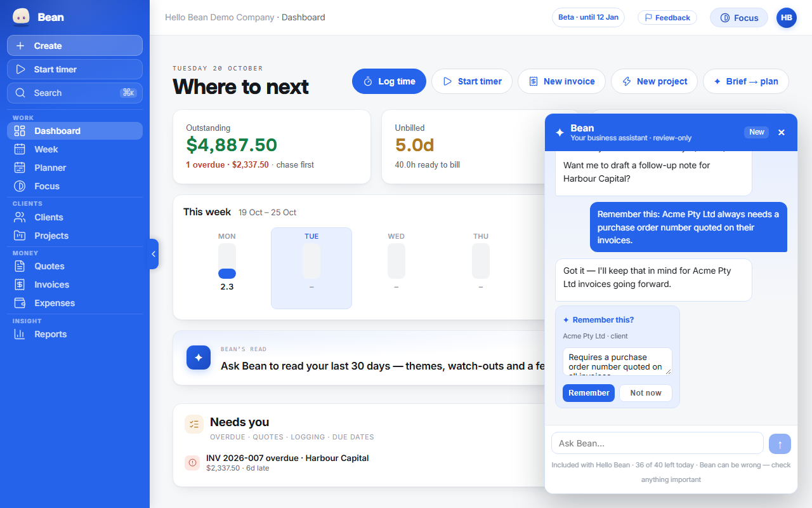Open the Planner page
Screen dimensions: 812x508
coord(75,168)
